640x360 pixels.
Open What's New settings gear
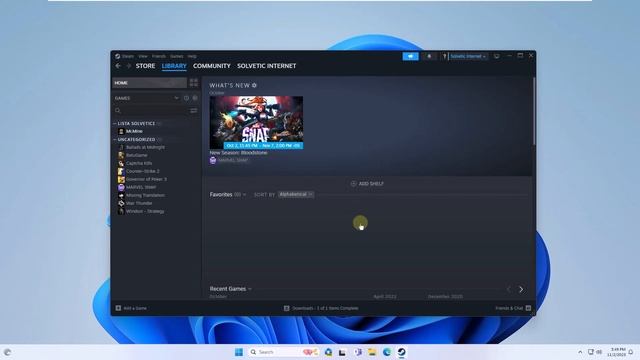254,85
